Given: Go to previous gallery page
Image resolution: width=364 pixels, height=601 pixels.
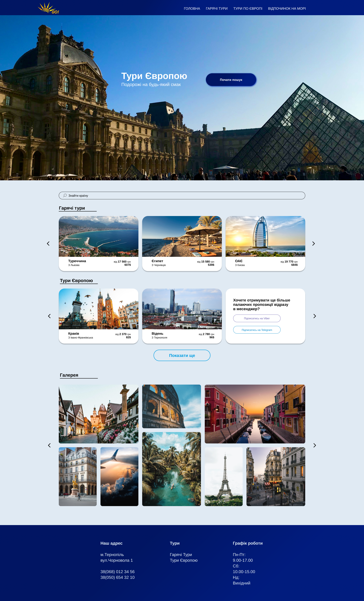Looking at the screenshot, I should tap(49, 445).
